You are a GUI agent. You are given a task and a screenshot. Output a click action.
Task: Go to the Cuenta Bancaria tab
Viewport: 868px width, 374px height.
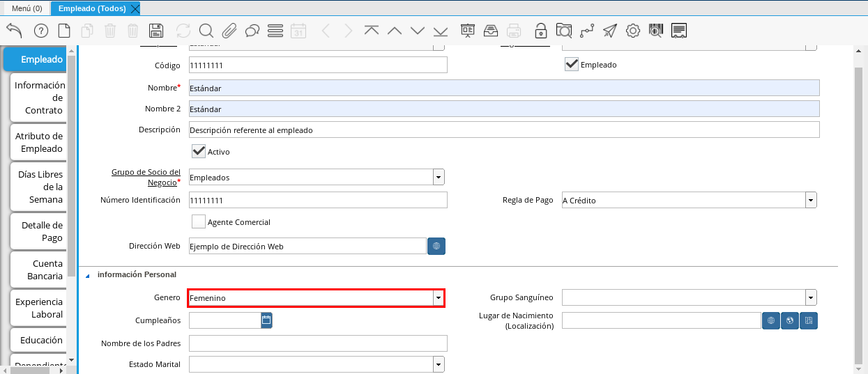39,270
